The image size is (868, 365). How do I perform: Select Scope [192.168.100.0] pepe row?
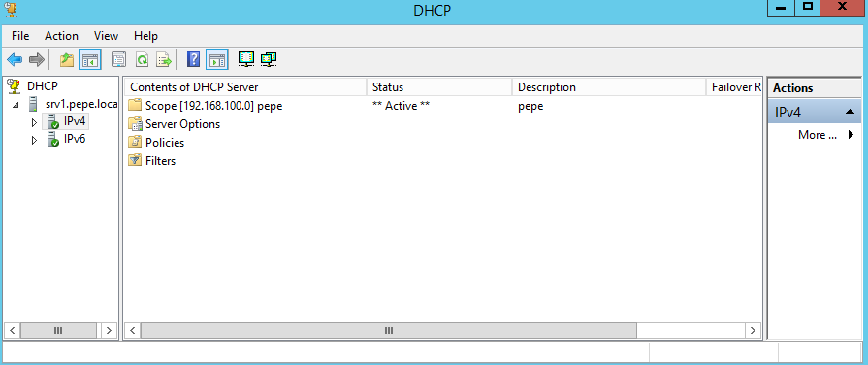click(213, 105)
